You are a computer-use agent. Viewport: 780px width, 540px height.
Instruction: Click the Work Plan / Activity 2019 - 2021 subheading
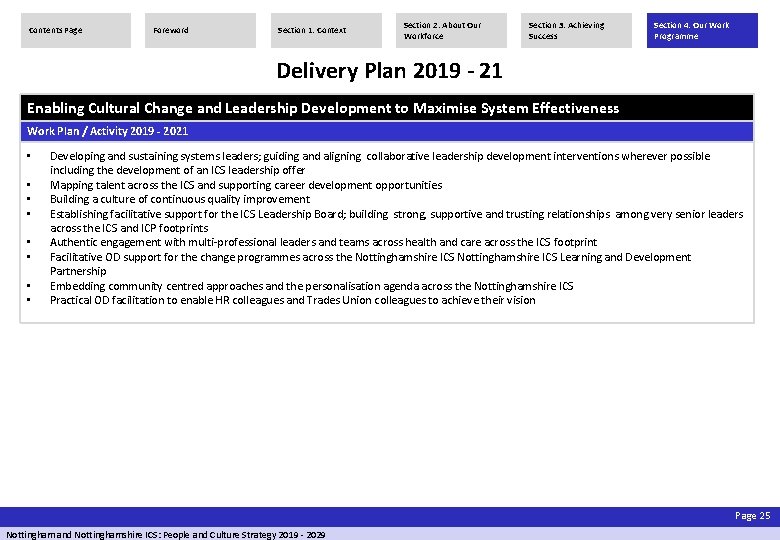click(387, 131)
